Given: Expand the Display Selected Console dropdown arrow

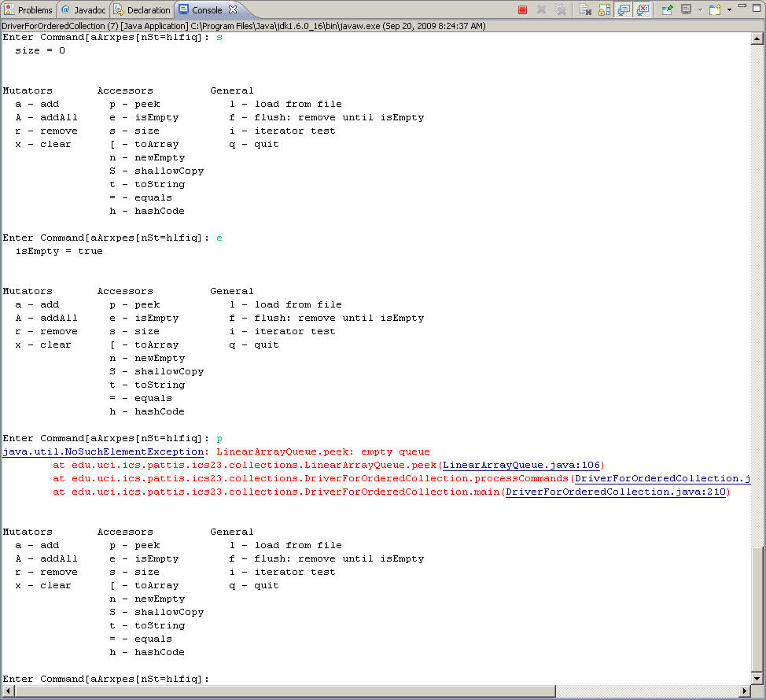Looking at the screenshot, I should [699, 10].
